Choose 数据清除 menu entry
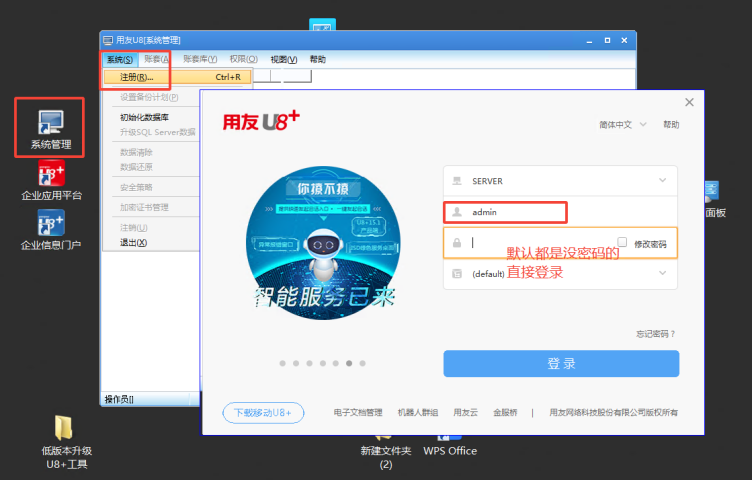The width and height of the screenshot is (752, 480). [136, 152]
